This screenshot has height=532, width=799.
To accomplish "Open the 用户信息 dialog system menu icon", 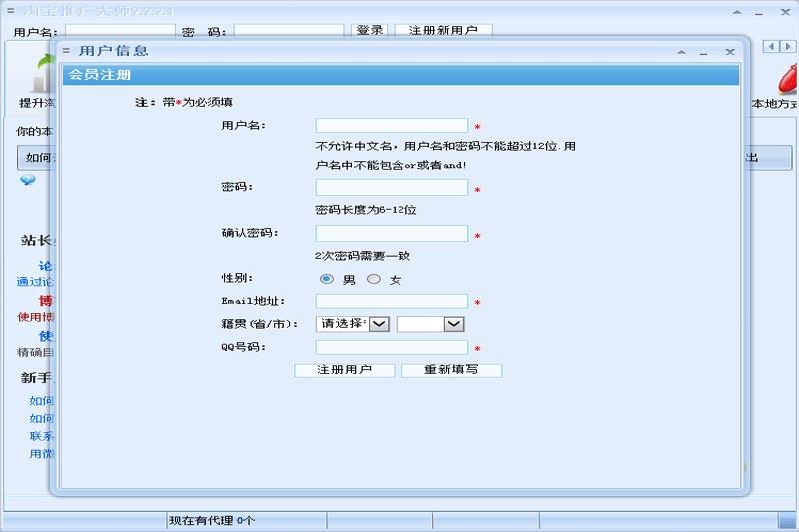I will [66, 50].
